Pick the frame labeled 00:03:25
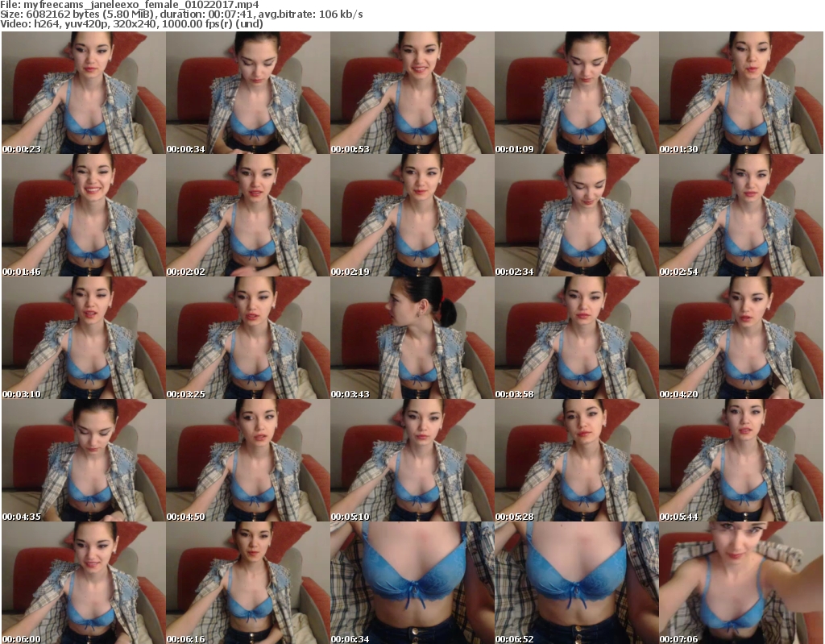 [248, 338]
